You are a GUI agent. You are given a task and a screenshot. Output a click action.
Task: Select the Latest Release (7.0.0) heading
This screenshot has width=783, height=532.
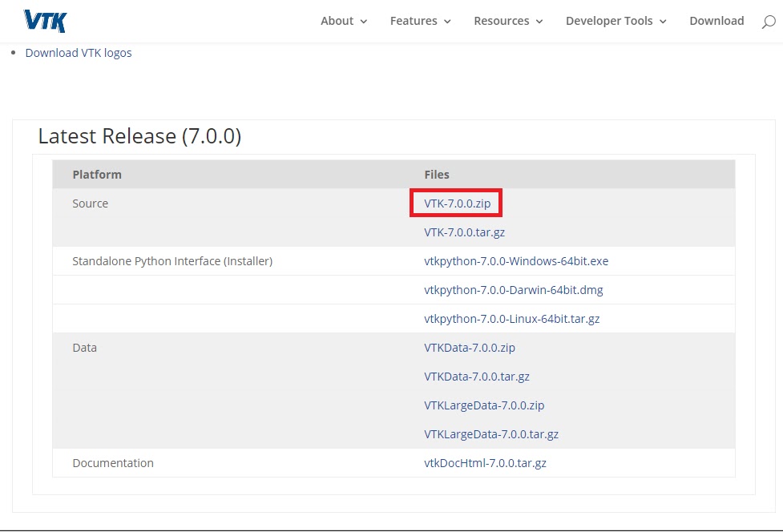[139, 136]
